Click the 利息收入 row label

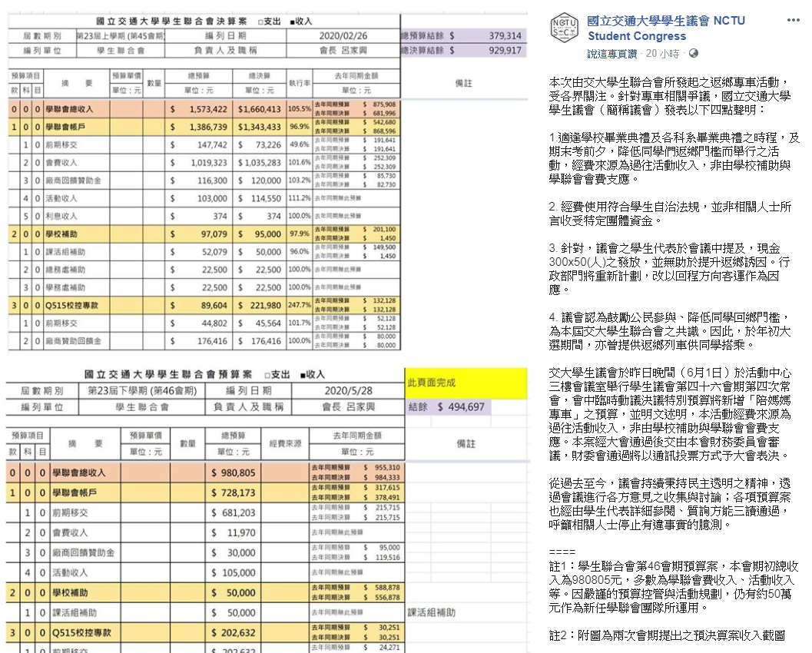click(61, 216)
